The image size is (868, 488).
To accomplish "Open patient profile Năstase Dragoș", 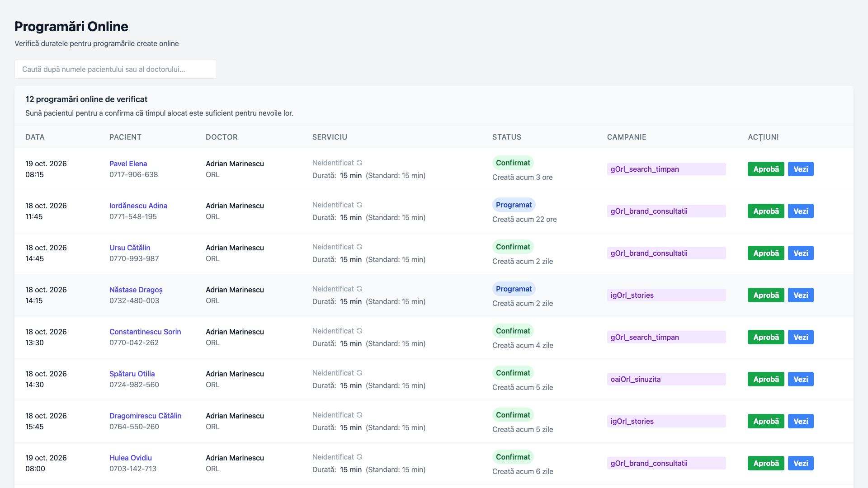I will click(136, 290).
